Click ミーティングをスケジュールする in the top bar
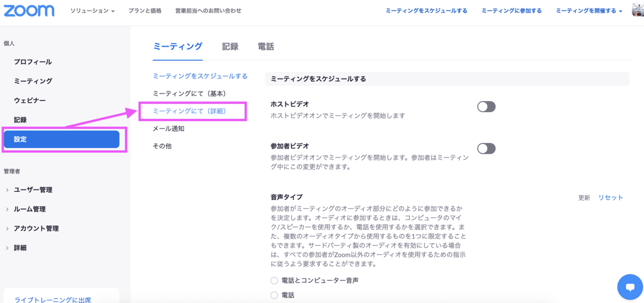This screenshot has width=644, height=303. [x=426, y=11]
